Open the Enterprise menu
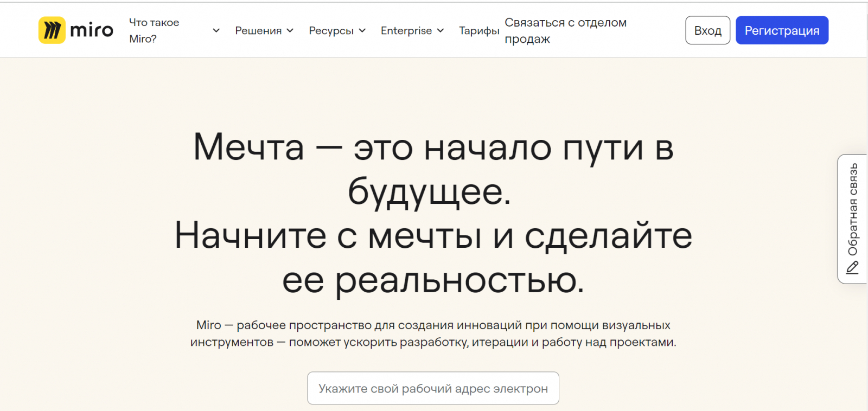This screenshot has width=868, height=411. point(406,31)
